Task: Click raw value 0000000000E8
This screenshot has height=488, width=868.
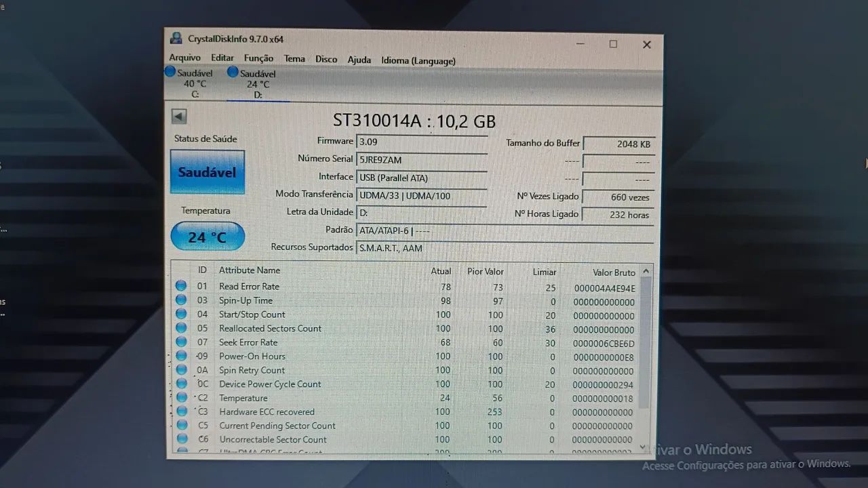Action: coord(604,357)
